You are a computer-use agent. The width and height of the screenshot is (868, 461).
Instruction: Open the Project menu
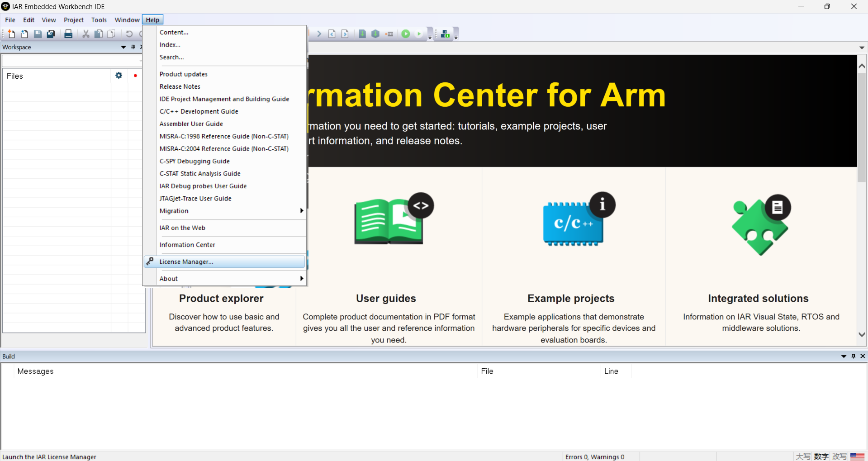(74, 20)
